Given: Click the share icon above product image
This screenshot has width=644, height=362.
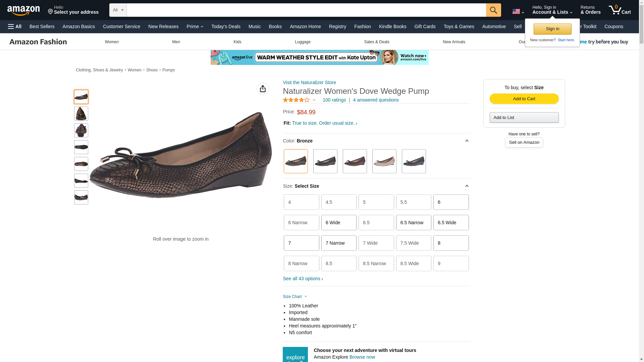Looking at the screenshot, I should tap(263, 89).
